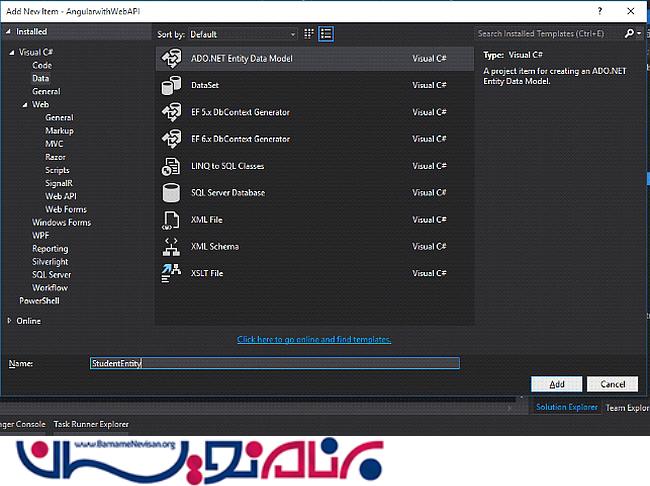Select 'LINQ to SQL Classes' template name
The height and width of the screenshot is (486, 650).
tap(227, 166)
